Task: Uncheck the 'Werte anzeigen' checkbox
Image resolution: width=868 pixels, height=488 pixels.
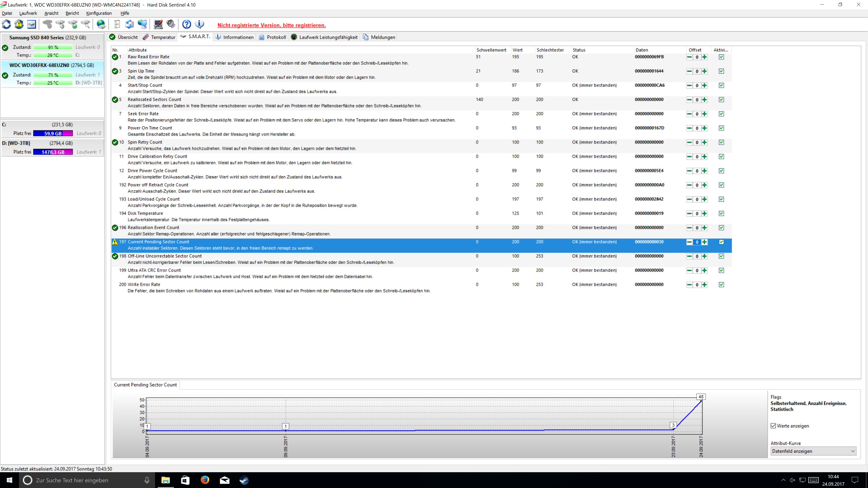Action: (773, 426)
